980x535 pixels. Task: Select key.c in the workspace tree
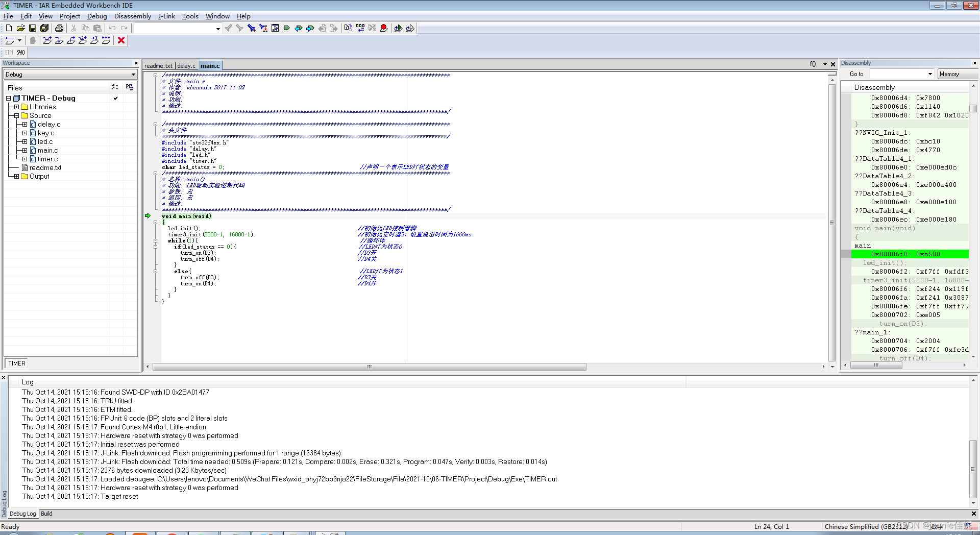tap(46, 133)
